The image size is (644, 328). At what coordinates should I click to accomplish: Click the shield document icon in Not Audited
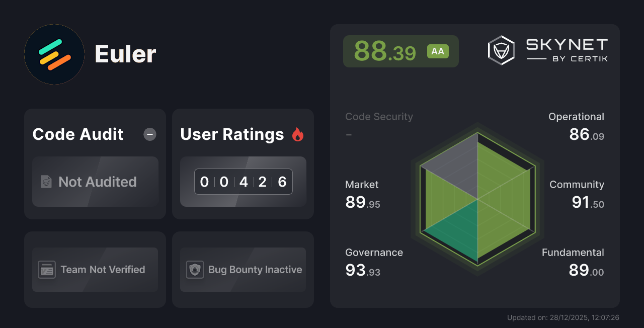click(46, 182)
